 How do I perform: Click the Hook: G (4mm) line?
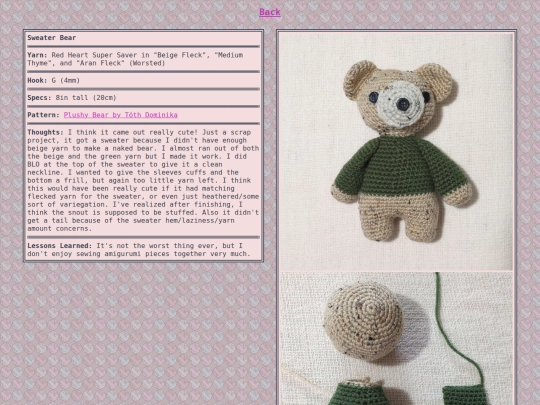pos(54,81)
